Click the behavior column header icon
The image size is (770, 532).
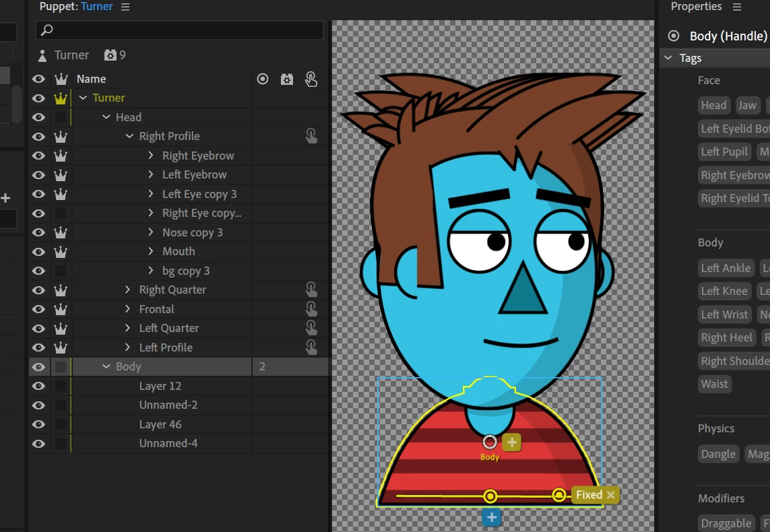pos(287,79)
